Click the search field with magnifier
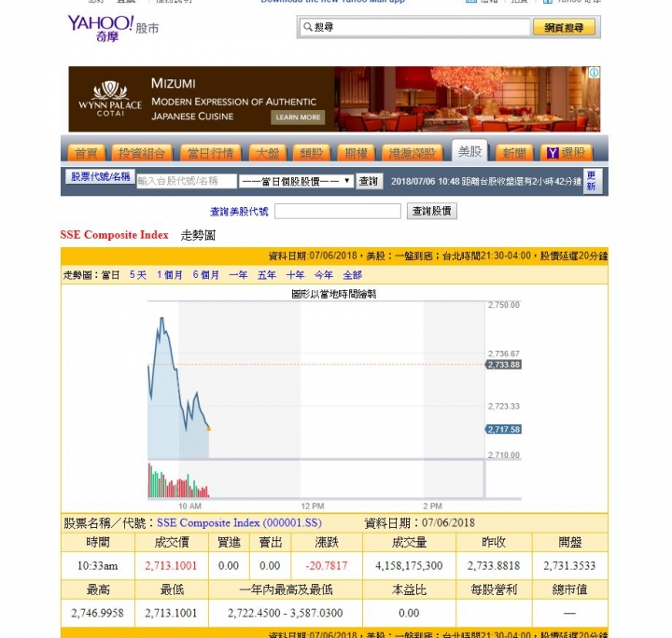Screen dimensions: 672x638 [x=414, y=27]
